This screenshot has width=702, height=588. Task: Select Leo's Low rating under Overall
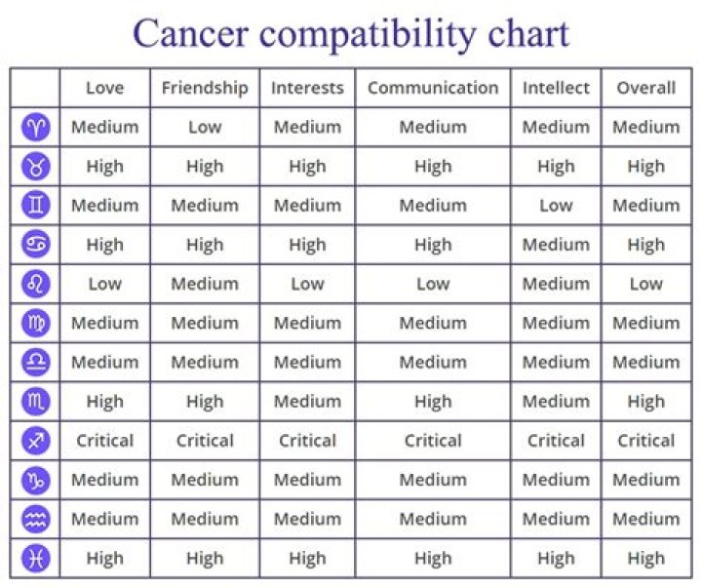[x=645, y=284]
